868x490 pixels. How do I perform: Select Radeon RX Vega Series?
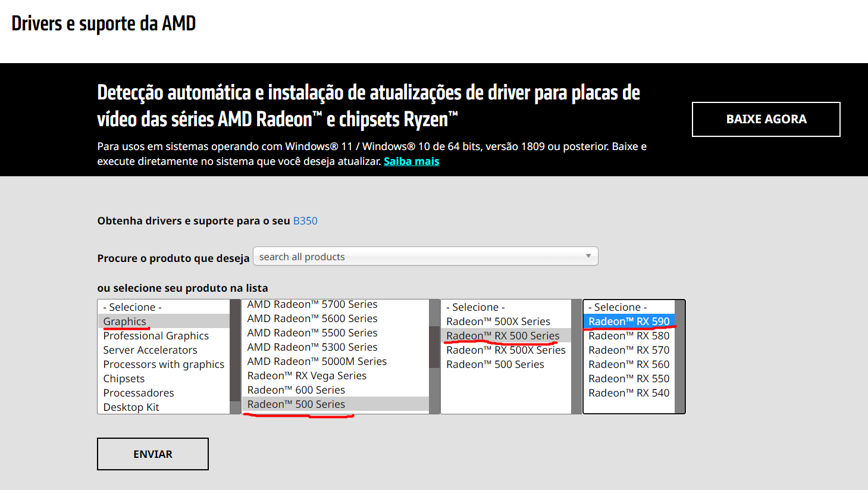pyautogui.click(x=336, y=376)
